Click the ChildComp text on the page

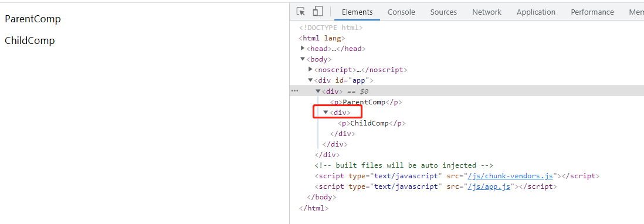pyautogui.click(x=29, y=40)
